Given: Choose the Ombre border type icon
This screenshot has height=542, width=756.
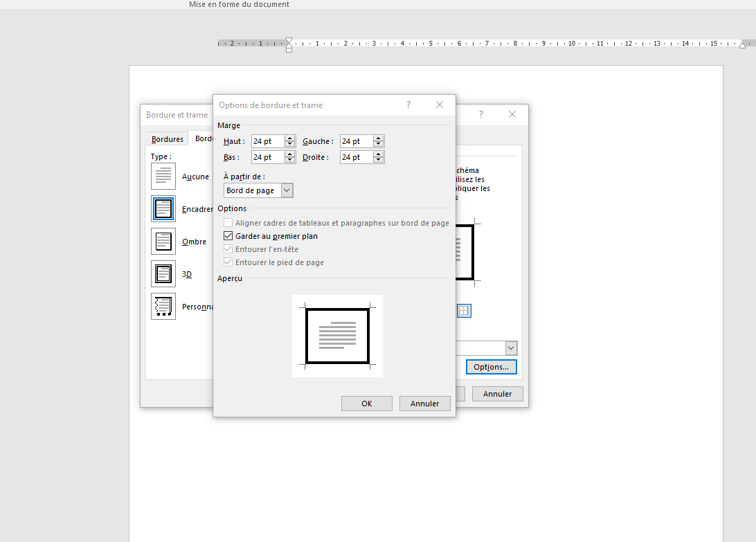Looking at the screenshot, I should coord(163,241).
